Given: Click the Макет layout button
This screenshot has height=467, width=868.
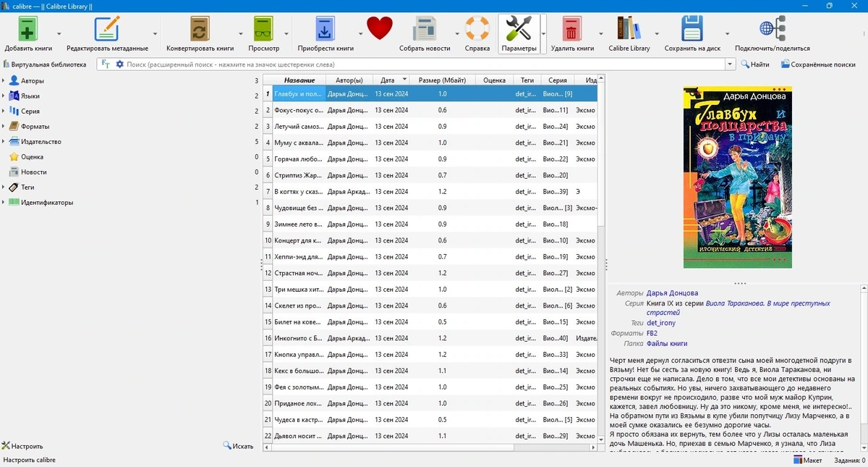Looking at the screenshot, I should pyautogui.click(x=808, y=460).
